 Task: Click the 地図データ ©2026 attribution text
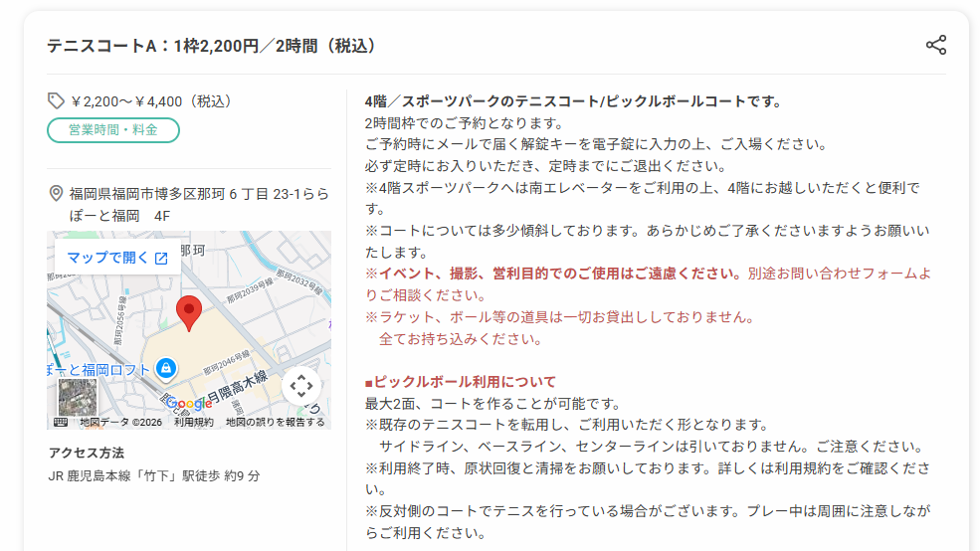(120, 423)
